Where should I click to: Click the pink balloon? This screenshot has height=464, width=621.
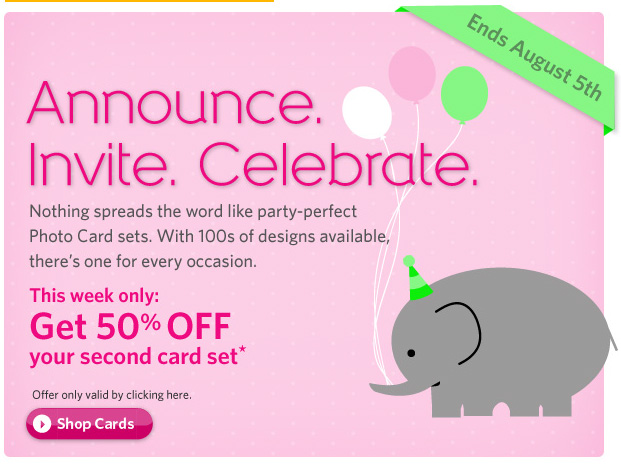coord(412,71)
